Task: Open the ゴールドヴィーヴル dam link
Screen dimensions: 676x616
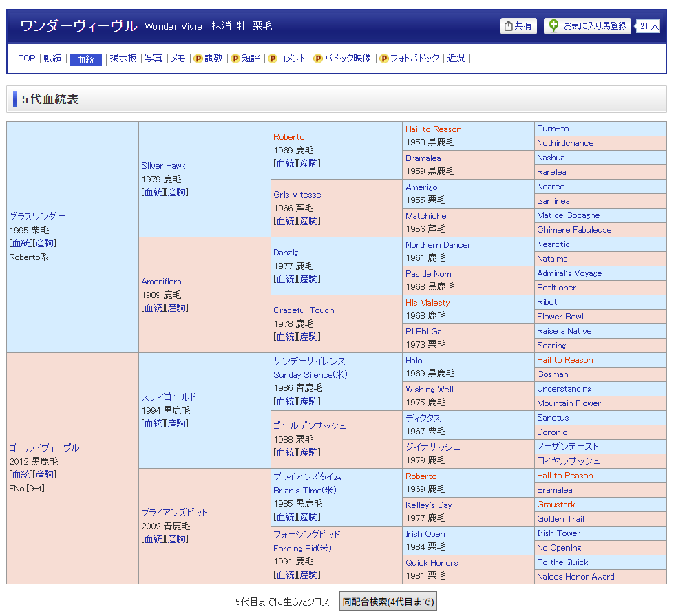Action: [x=44, y=447]
